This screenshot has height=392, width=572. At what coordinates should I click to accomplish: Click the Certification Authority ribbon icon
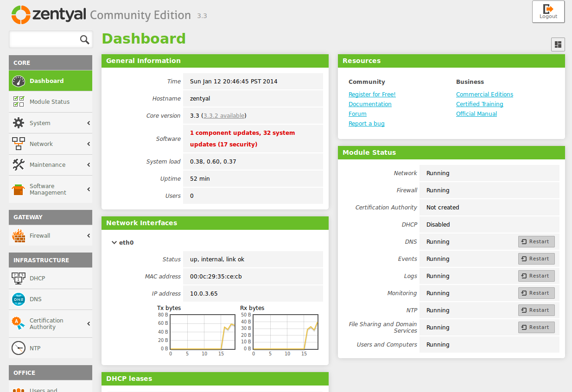pos(19,323)
